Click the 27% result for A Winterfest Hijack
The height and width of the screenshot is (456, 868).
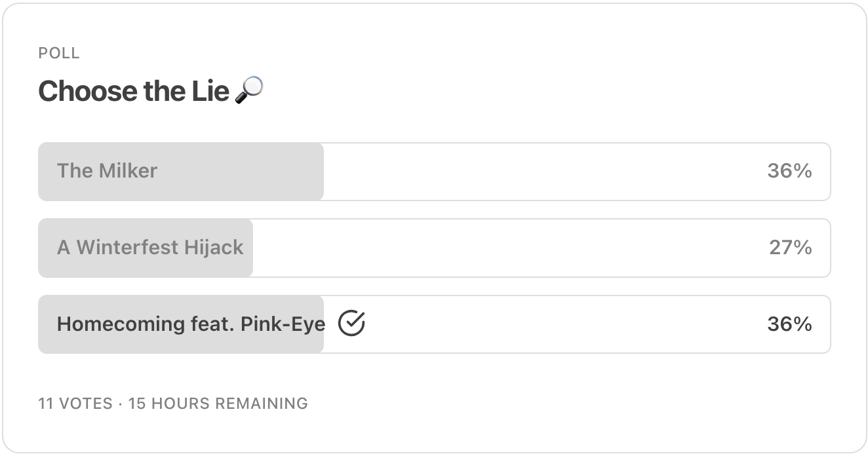pyautogui.click(x=791, y=248)
